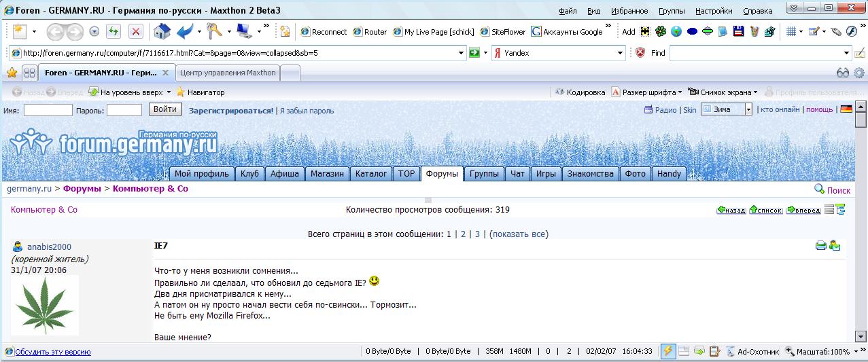Click the red X Stop loading icon

click(x=136, y=31)
